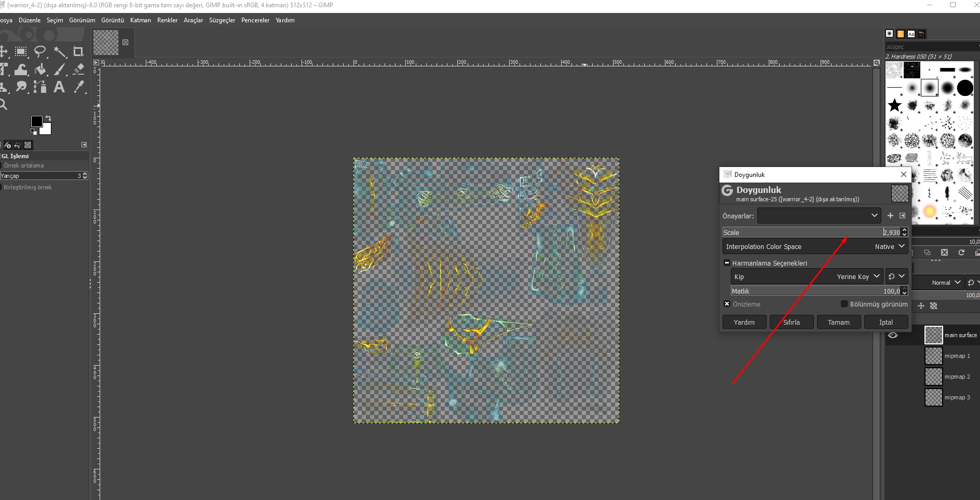Select the Zoom magnifier tool
980x500 pixels.
point(3,104)
